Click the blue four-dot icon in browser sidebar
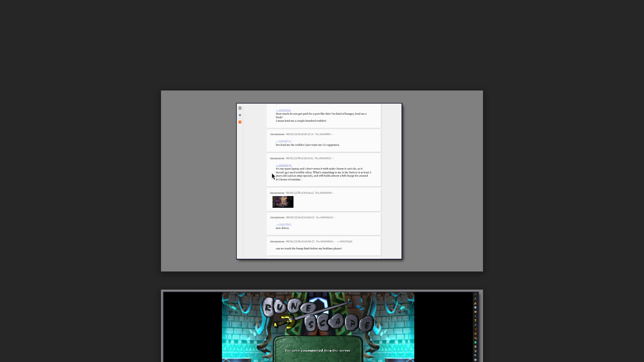Image resolution: width=644 pixels, height=362 pixels. pos(240,115)
